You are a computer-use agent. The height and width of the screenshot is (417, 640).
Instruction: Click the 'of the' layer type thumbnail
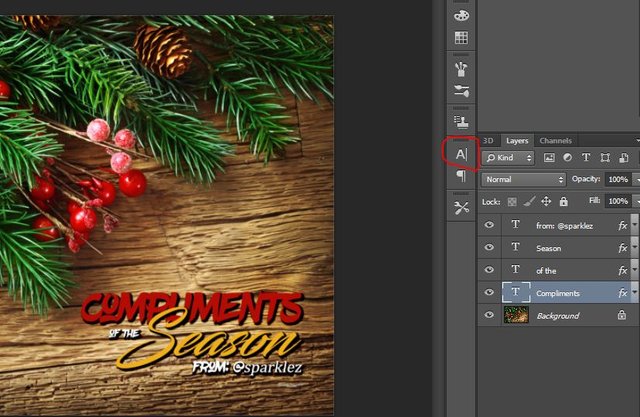516,269
